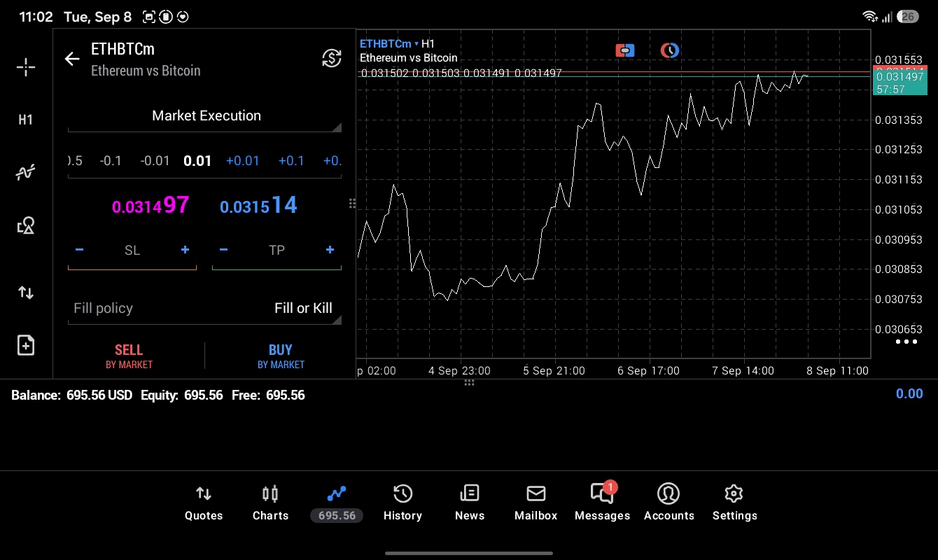Screen dimensions: 938x560
Task: Tap the Wi-Fi status icon
Action: [870, 16]
